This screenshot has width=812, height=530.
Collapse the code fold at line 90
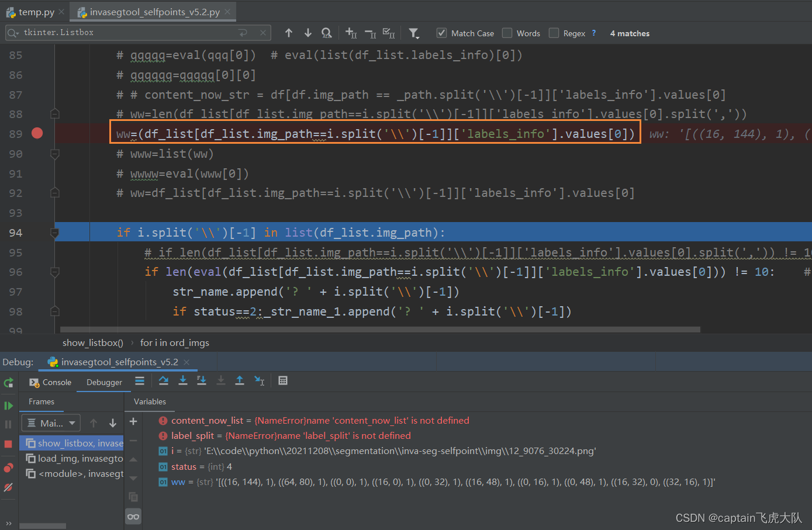(x=55, y=154)
